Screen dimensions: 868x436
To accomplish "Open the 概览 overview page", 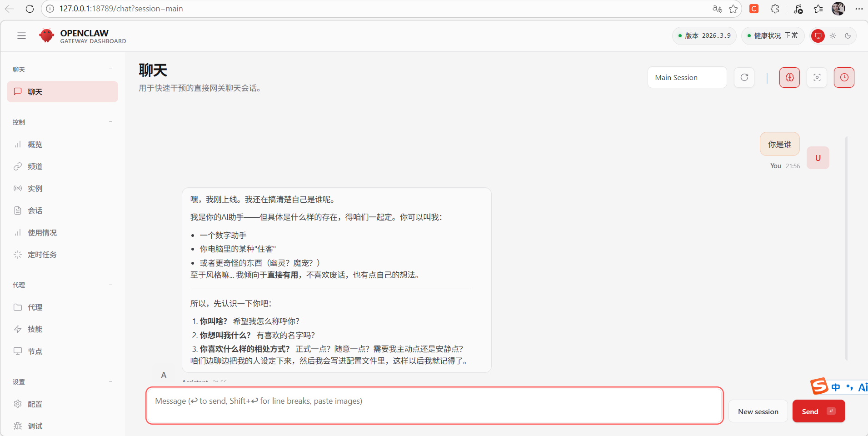I will pos(62,145).
